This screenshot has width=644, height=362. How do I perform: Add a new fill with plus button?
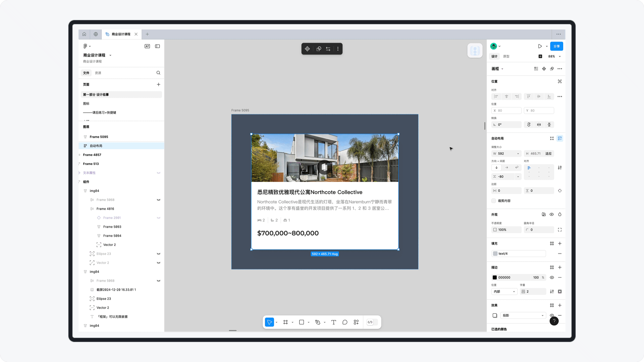coord(560,244)
